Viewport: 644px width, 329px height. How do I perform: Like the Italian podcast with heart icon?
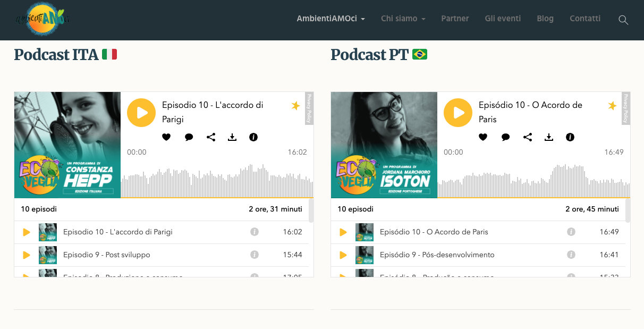166,137
